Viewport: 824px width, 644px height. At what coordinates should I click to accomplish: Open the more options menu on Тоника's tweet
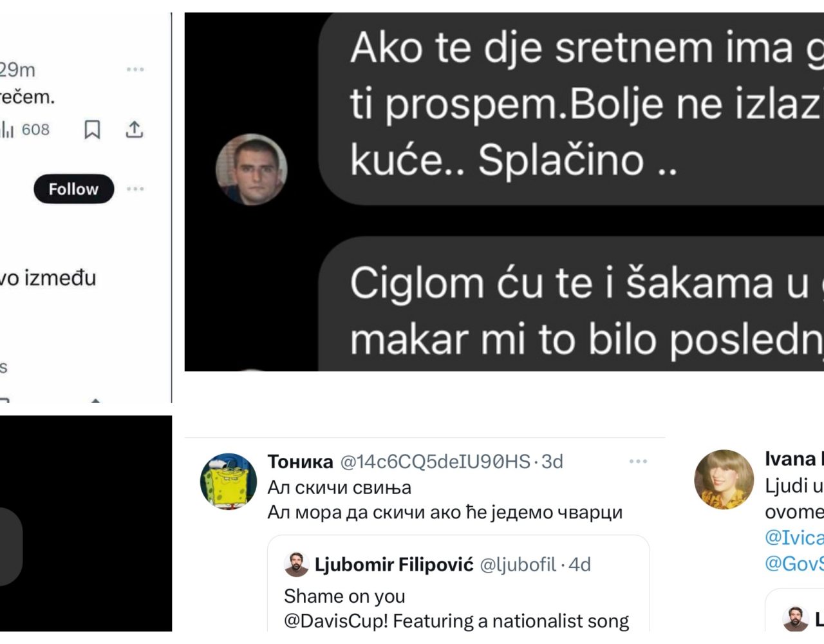click(x=638, y=462)
